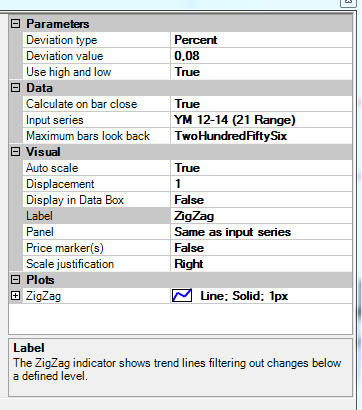Select the ZigZag plot row name
The height and width of the screenshot is (410, 362).
44,296
